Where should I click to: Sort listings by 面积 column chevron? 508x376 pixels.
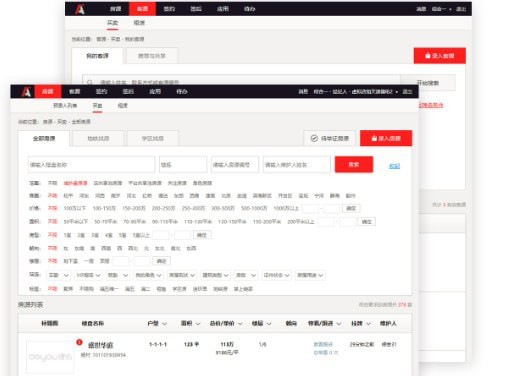198,324
